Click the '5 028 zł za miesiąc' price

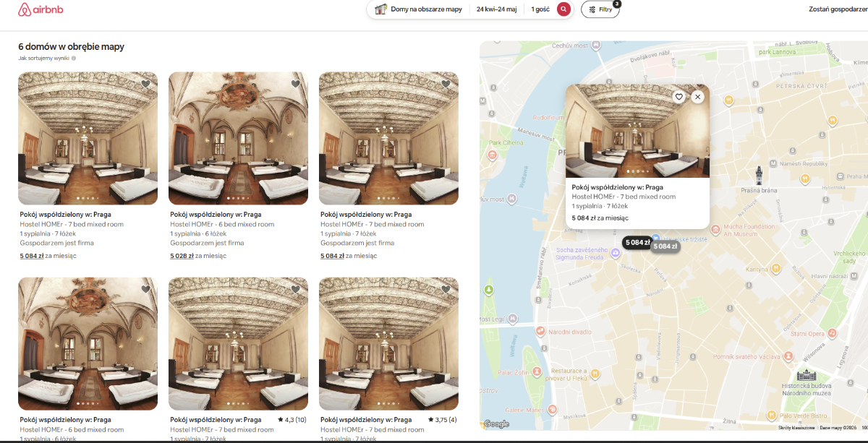click(199, 255)
